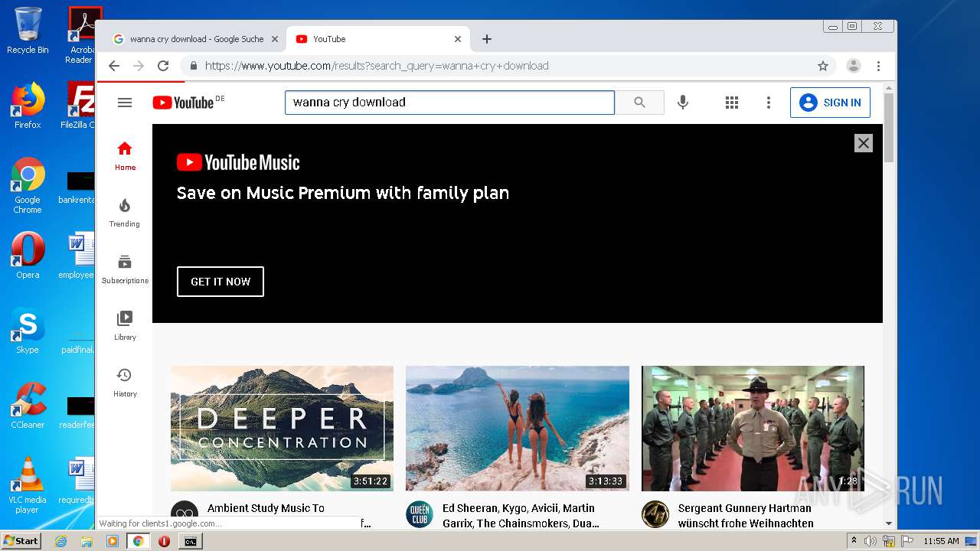Screen dimensions: 980x551
Task: Go back in Chrome
Action: 114,66
